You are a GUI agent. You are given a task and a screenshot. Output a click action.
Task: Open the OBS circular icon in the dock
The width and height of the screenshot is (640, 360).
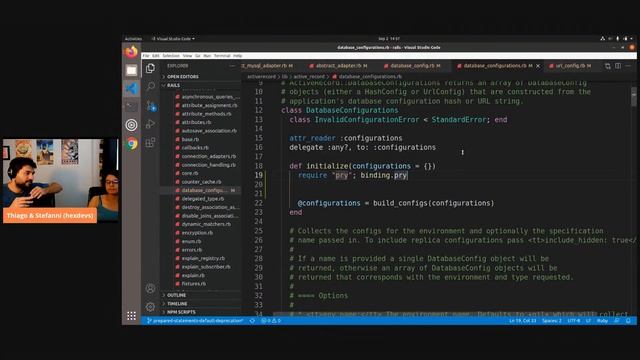pyautogui.click(x=131, y=125)
